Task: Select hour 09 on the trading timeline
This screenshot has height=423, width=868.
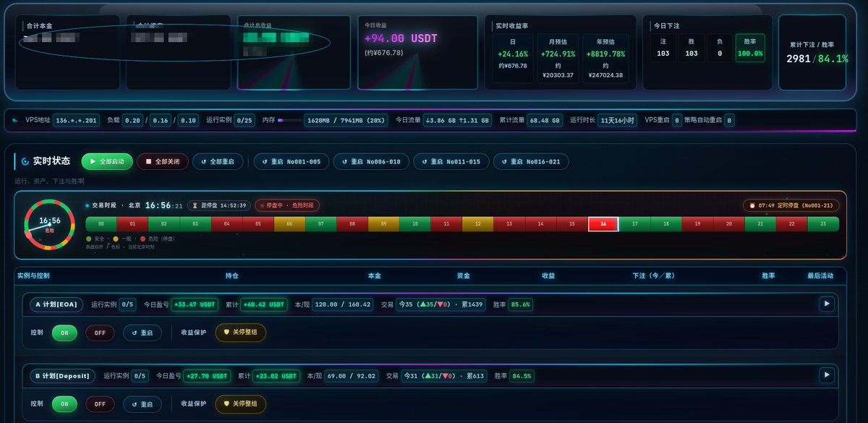Action: click(x=383, y=225)
